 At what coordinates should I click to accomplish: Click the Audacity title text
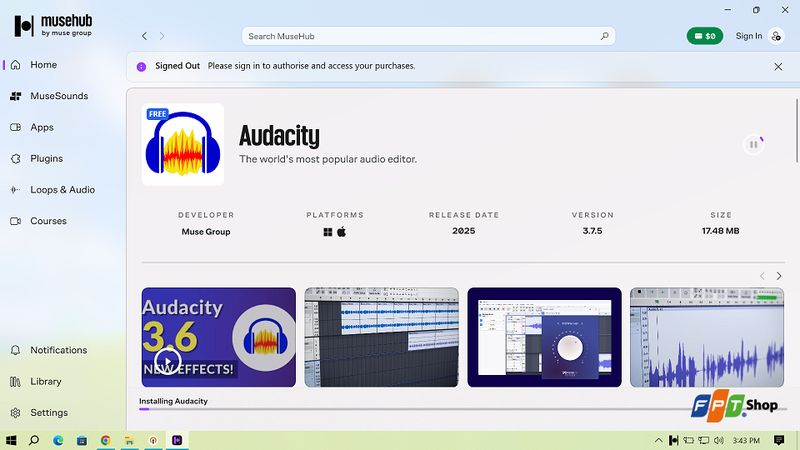[279, 136]
